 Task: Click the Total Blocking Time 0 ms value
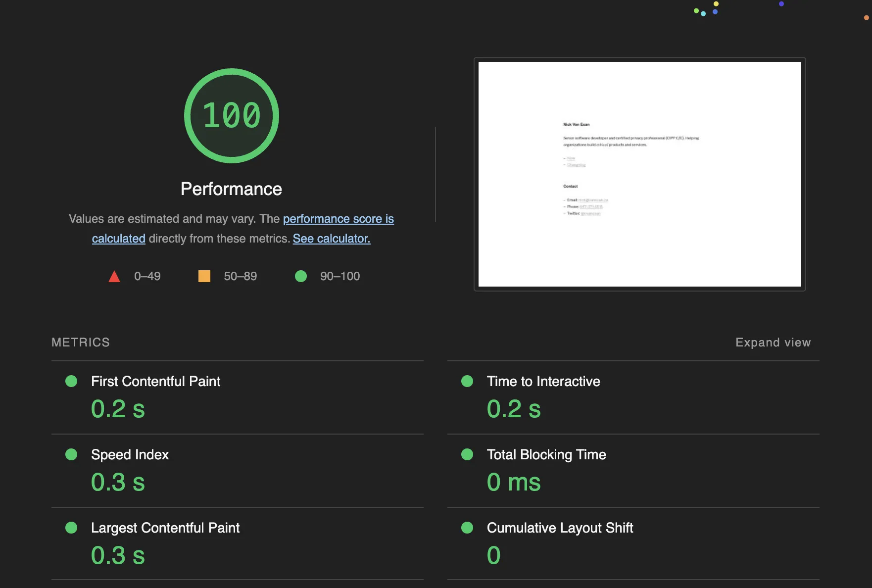point(514,482)
